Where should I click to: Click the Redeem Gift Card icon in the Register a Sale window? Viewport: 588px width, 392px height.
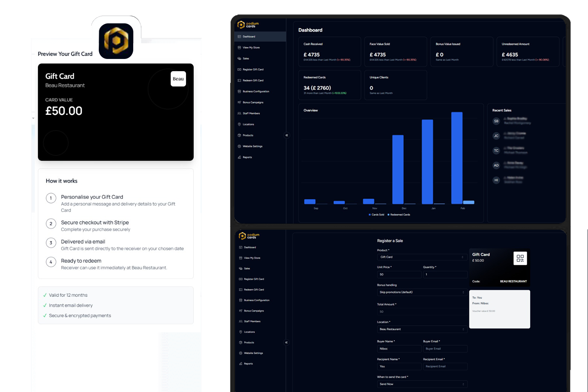(241, 290)
